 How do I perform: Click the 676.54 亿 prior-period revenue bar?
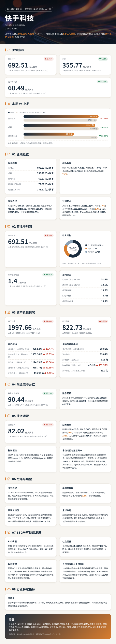click(60, 120)
